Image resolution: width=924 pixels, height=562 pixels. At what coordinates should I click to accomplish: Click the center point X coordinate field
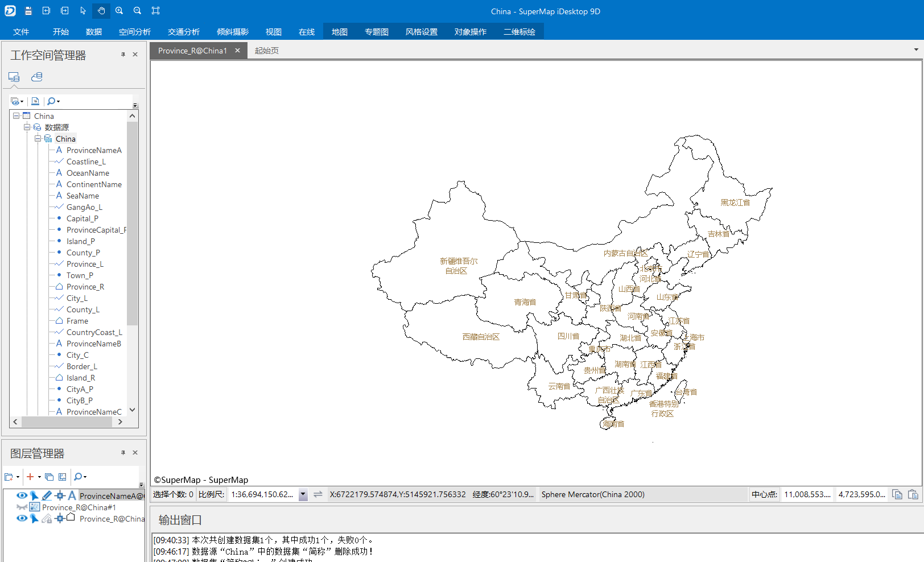(x=807, y=495)
